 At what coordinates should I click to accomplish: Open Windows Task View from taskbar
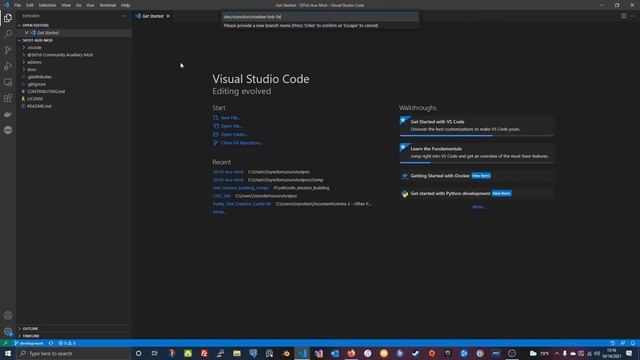point(155,353)
